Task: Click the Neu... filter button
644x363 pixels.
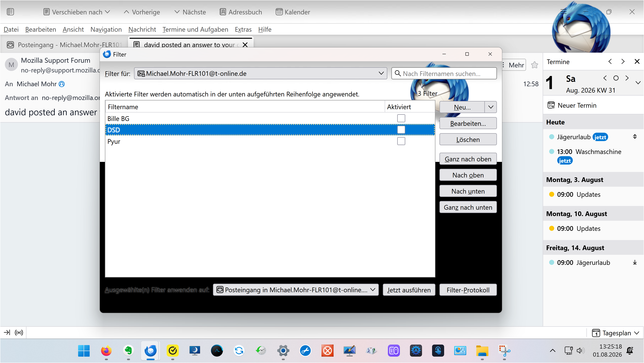Action: (462, 107)
